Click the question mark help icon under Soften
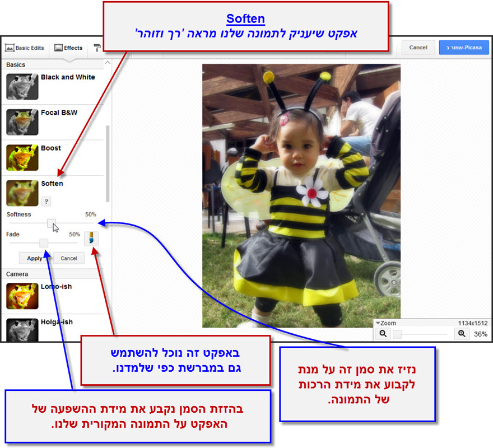Viewport: 493px width, 448px height. click(46, 200)
